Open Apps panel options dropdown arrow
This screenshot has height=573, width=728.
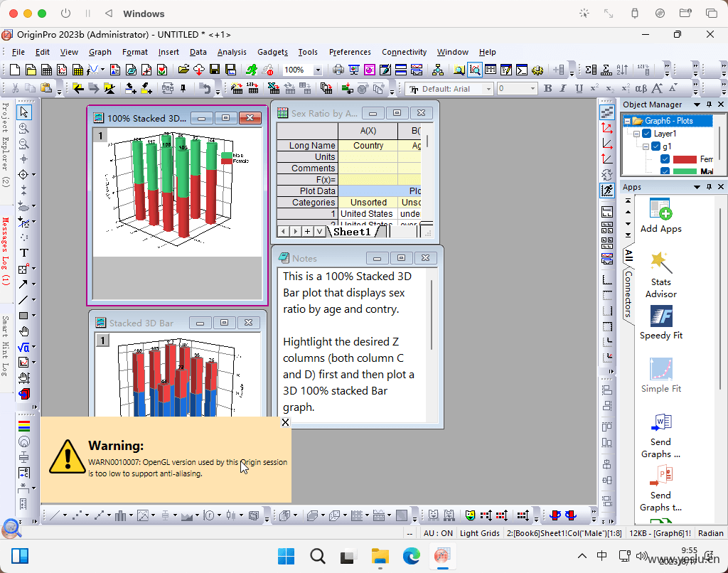[x=697, y=187]
